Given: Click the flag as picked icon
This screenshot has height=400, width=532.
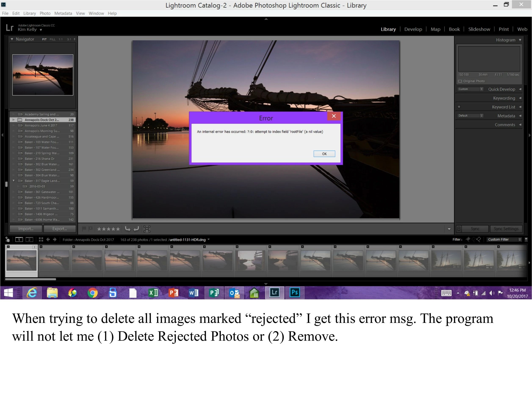Looking at the screenshot, I should pyautogui.click(x=84, y=229).
